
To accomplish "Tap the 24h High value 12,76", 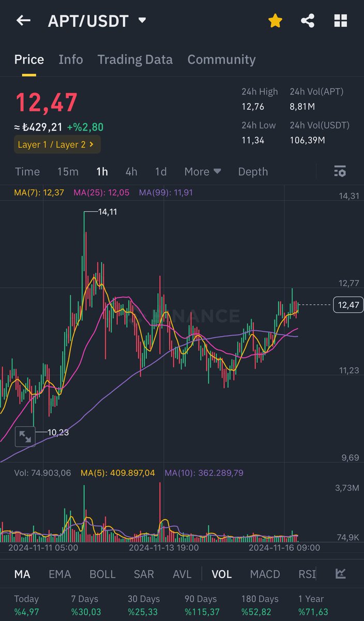I will [x=253, y=106].
